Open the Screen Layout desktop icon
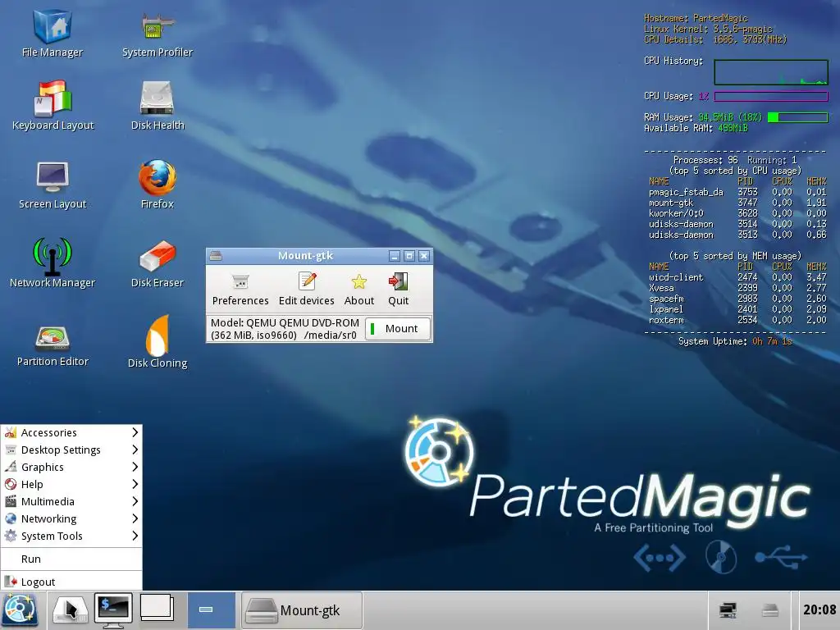840x630 pixels. (52, 185)
